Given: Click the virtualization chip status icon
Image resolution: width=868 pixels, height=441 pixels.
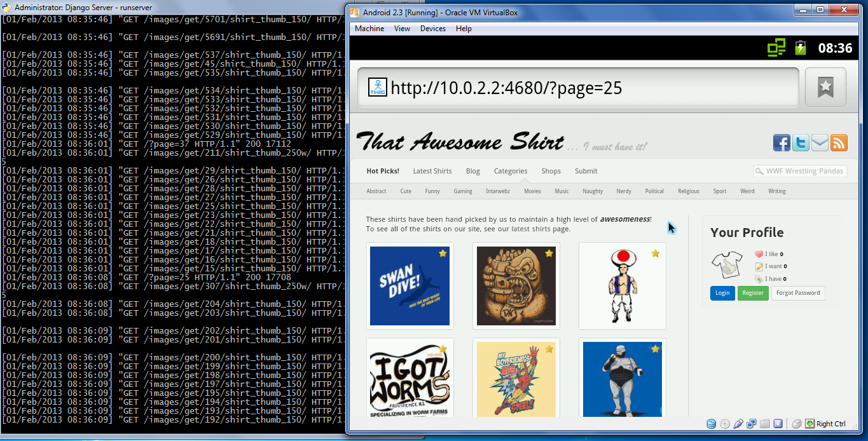Looking at the screenshot, I should click(778, 424).
